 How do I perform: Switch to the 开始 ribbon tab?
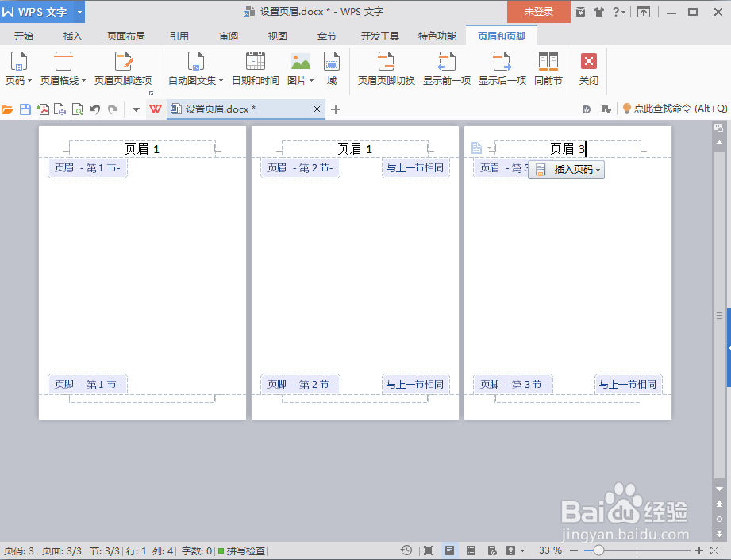[x=23, y=36]
